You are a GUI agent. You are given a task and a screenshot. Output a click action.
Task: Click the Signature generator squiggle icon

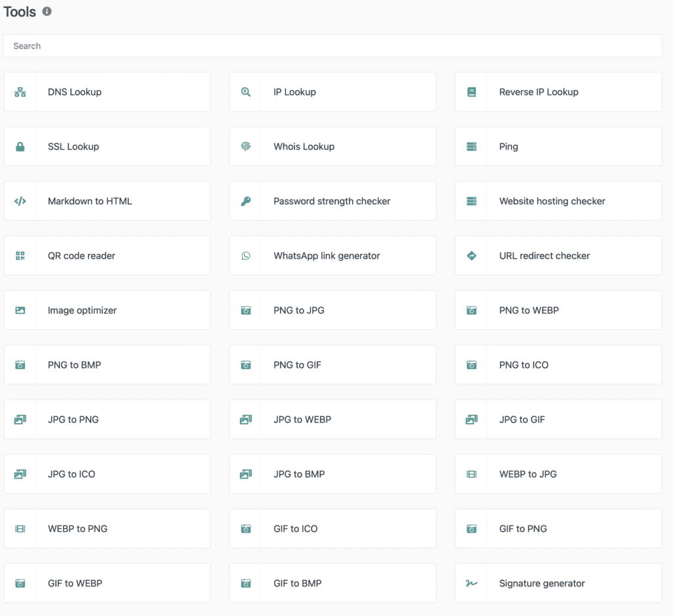click(x=471, y=583)
